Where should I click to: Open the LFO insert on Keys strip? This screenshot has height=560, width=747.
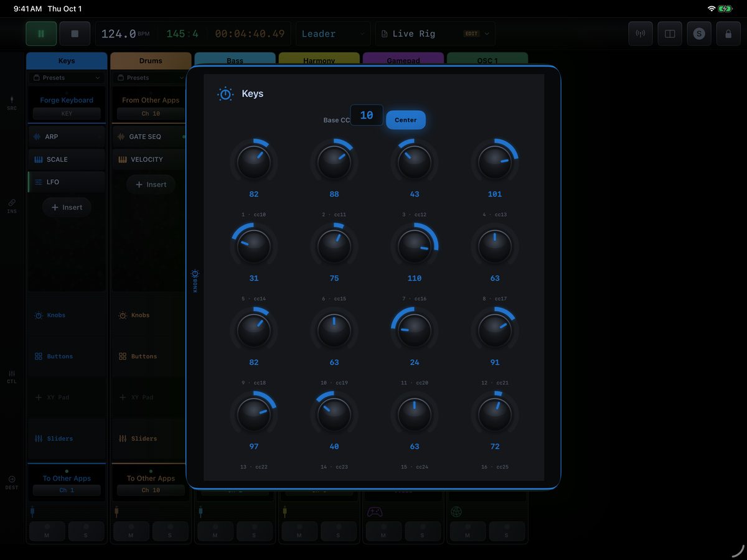67,182
